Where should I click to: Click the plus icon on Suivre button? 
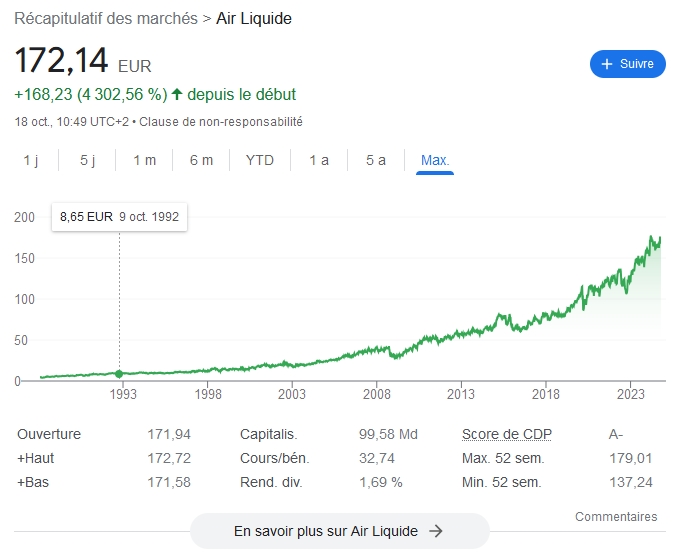605,64
